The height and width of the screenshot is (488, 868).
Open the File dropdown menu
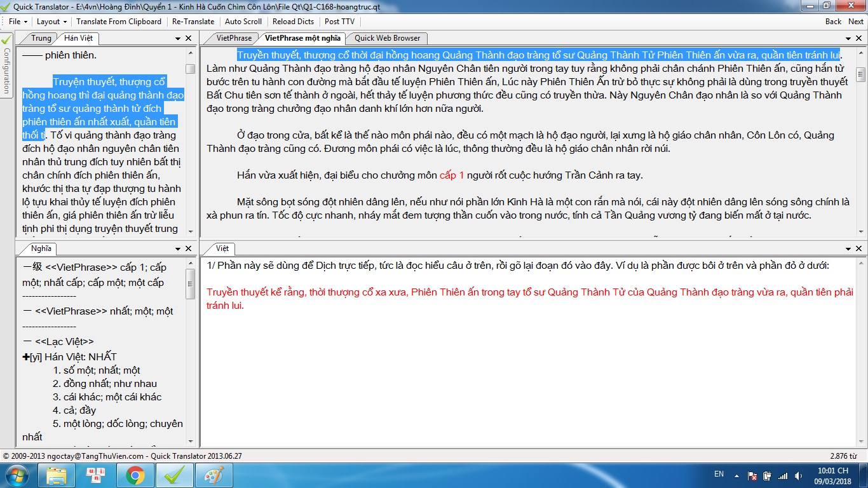pos(18,22)
